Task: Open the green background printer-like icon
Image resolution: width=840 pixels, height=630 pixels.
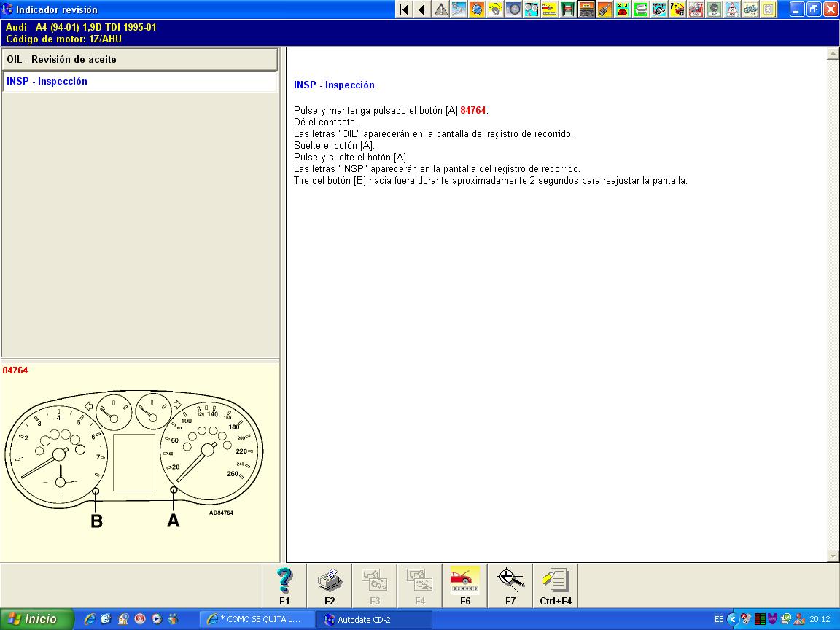Action: [641, 9]
